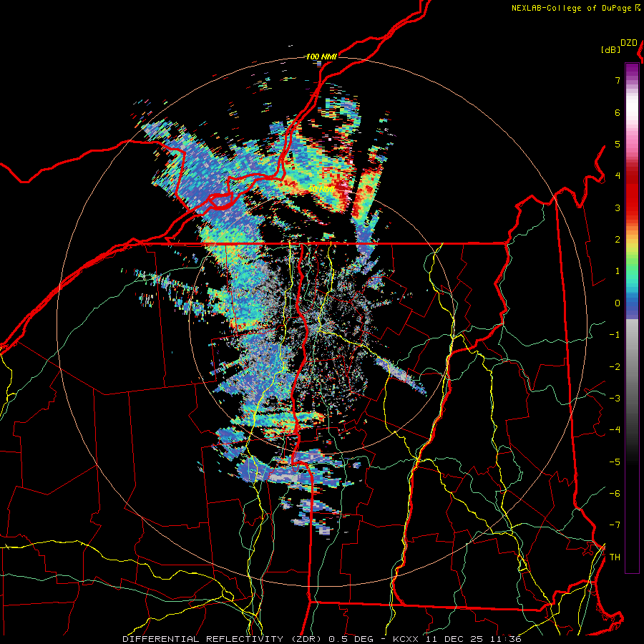The width and height of the screenshot is (644, 644).
Task: Select the positive 2 dB scale label
Action: coord(618,240)
